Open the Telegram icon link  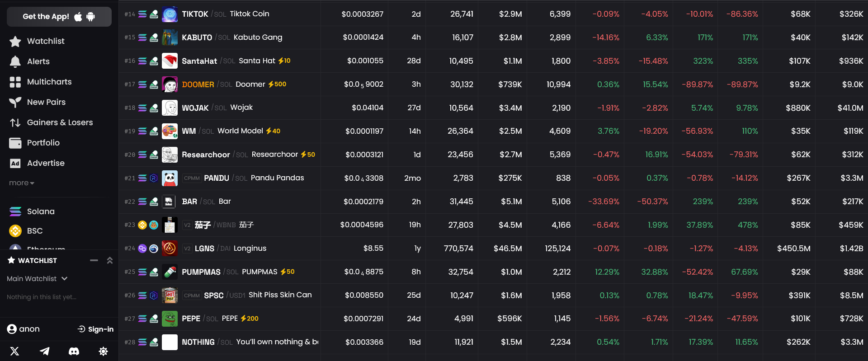(x=44, y=351)
